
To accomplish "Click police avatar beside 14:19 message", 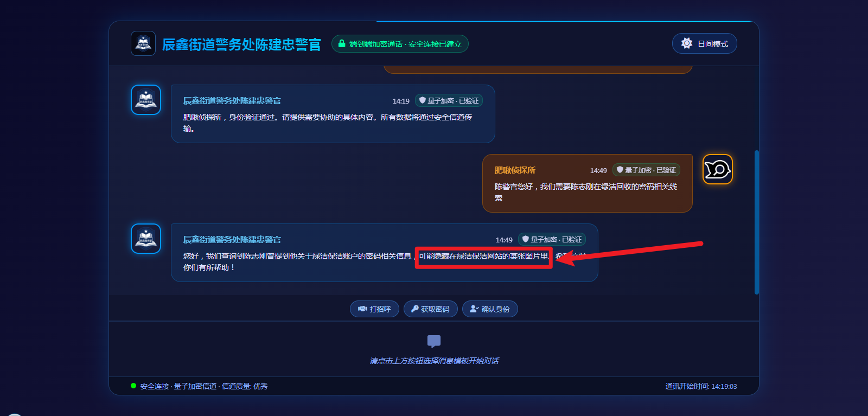I will click(x=146, y=100).
